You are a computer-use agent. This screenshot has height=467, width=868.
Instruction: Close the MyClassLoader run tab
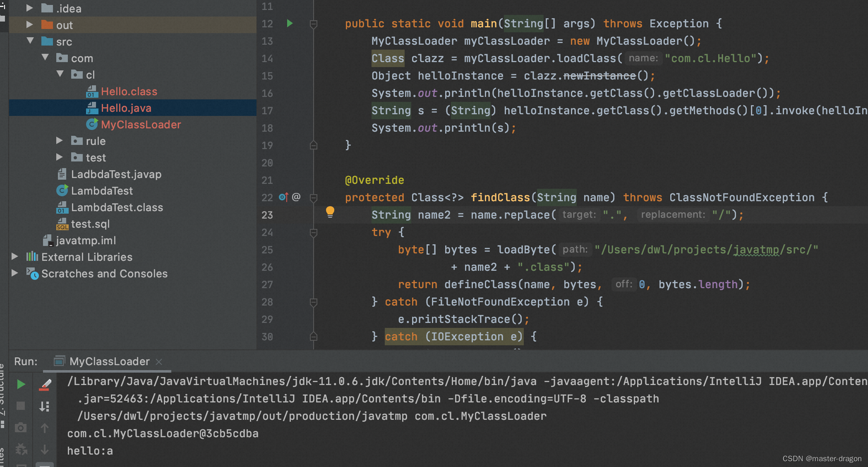coord(159,362)
